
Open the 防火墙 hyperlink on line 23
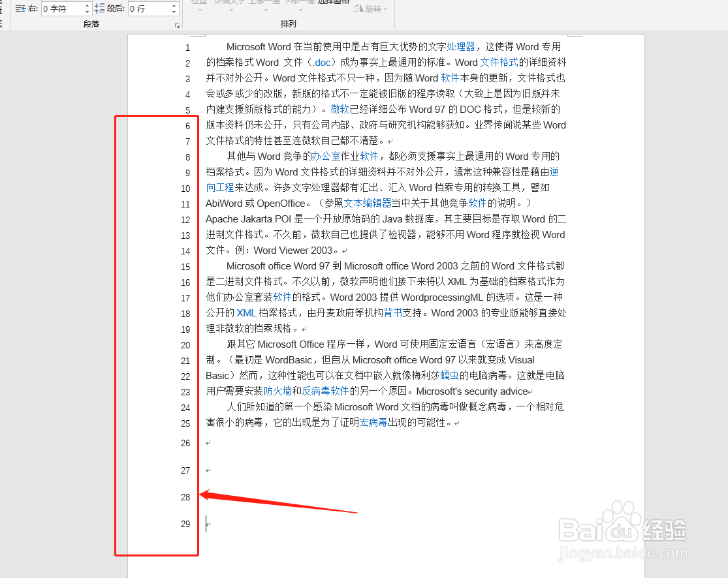click(x=277, y=391)
